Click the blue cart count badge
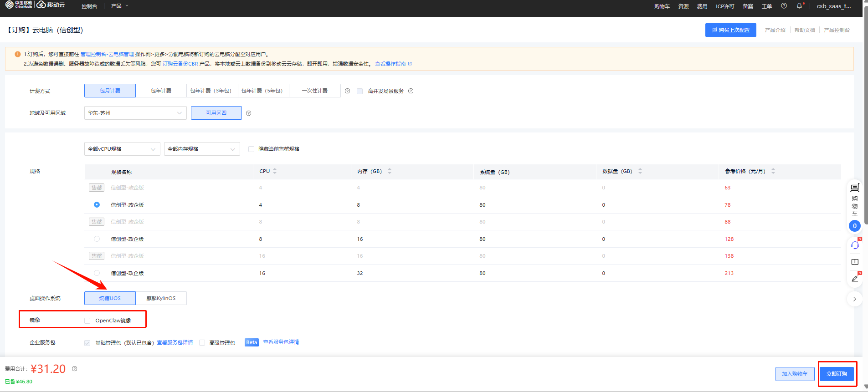Image resolution: width=868 pixels, height=392 pixels. (855, 226)
